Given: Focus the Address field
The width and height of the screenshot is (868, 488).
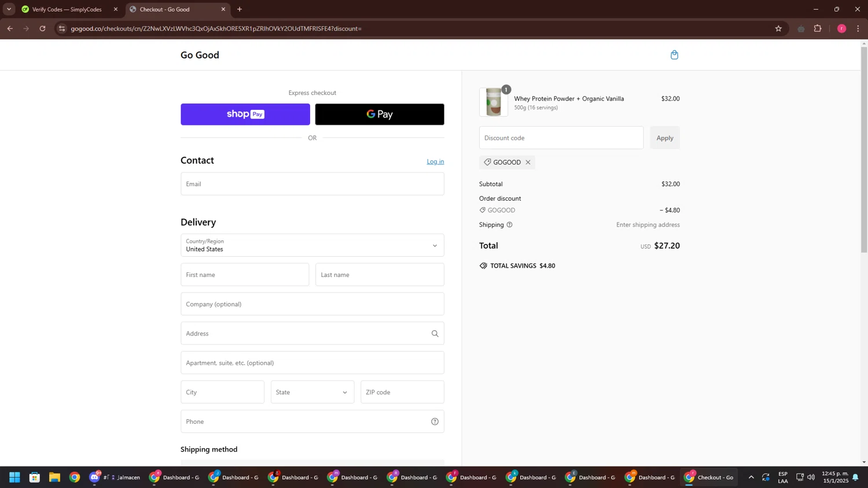Looking at the screenshot, I should pos(312,334).
